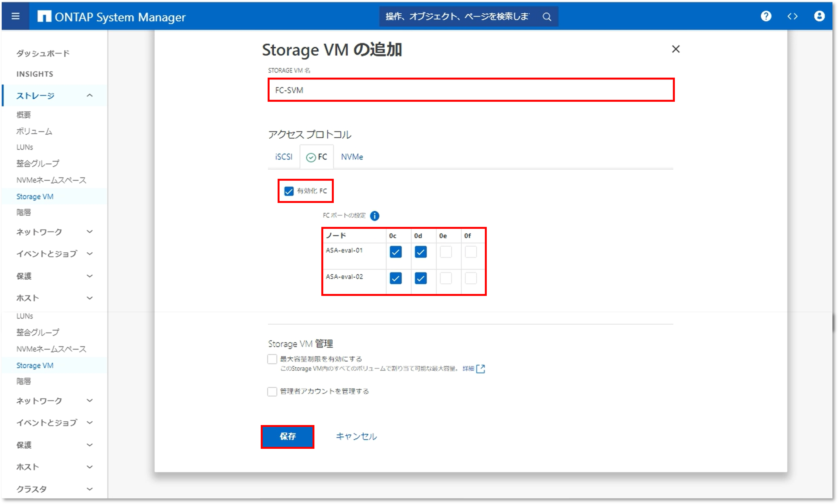The image size is (838, 504).
Task: Click the クラスタ sidebar heading
Action: (31, 489)
